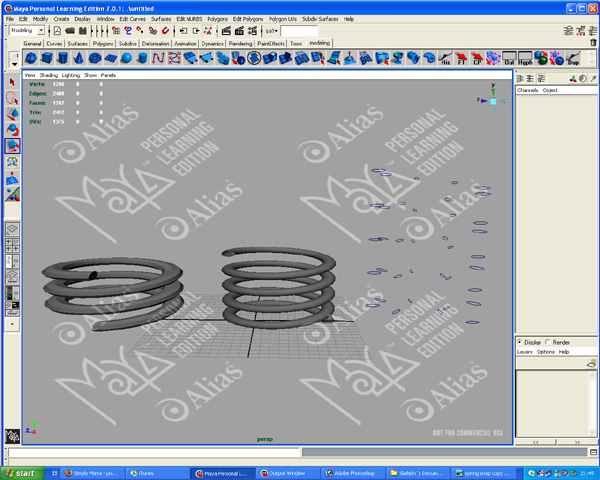Click the Start button on taskbar
The height and width of the screenshot is (480, 600).
23,473
